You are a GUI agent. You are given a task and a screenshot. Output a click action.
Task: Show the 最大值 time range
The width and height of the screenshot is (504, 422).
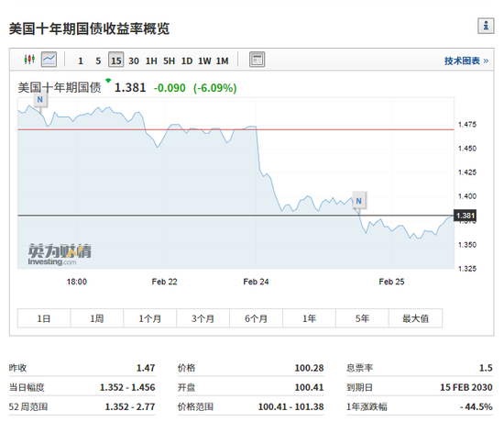click(416, 318)
